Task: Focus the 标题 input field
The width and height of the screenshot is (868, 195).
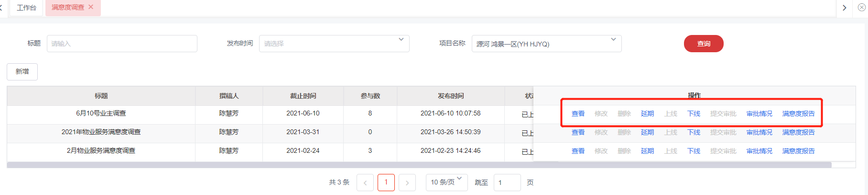Action: (x=122, y=44)
